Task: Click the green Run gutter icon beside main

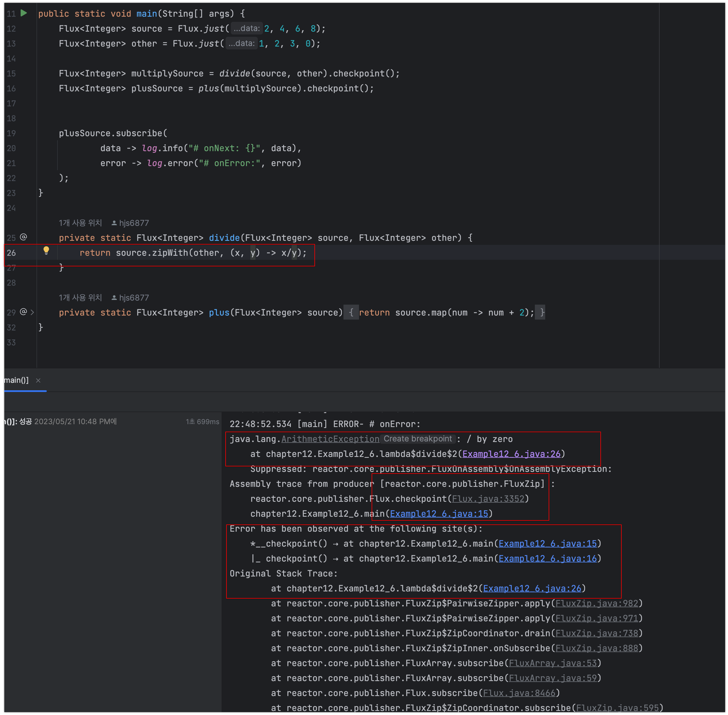Action: [24, 13]
